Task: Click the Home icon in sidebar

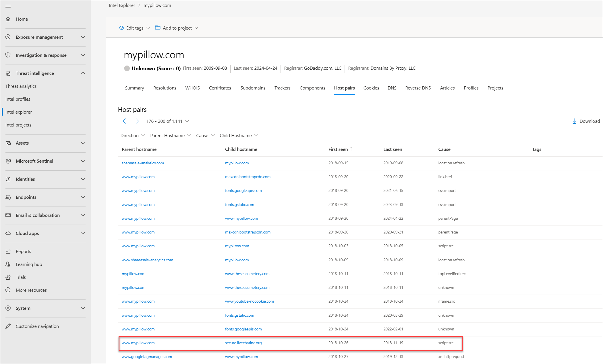Action: point(8,19)
